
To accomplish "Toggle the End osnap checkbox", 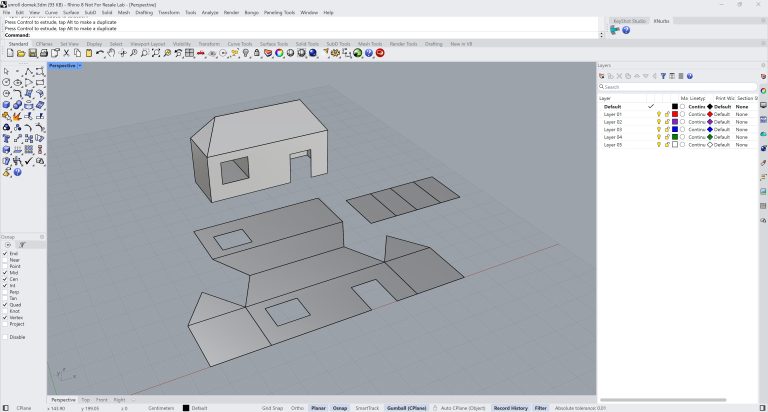I will pos(5,254).
